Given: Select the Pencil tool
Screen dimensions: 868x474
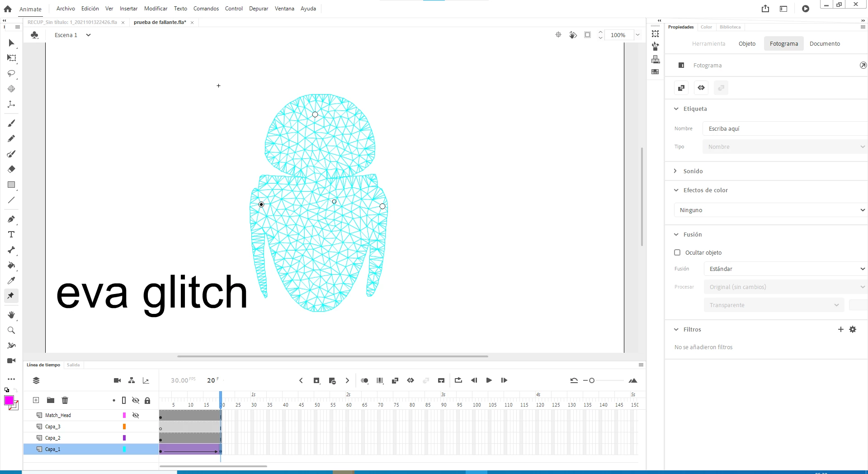Looking at the screenshot, I should [11, 138].
